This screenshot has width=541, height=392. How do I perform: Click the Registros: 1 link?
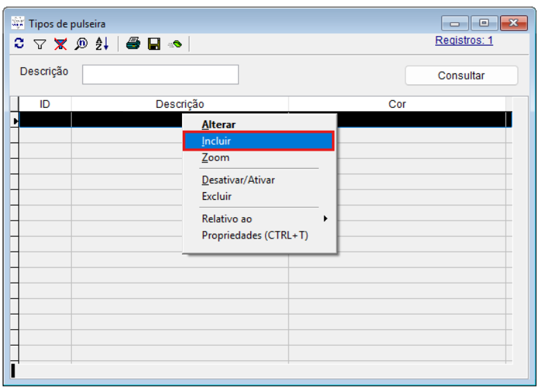tap(464, 40)
